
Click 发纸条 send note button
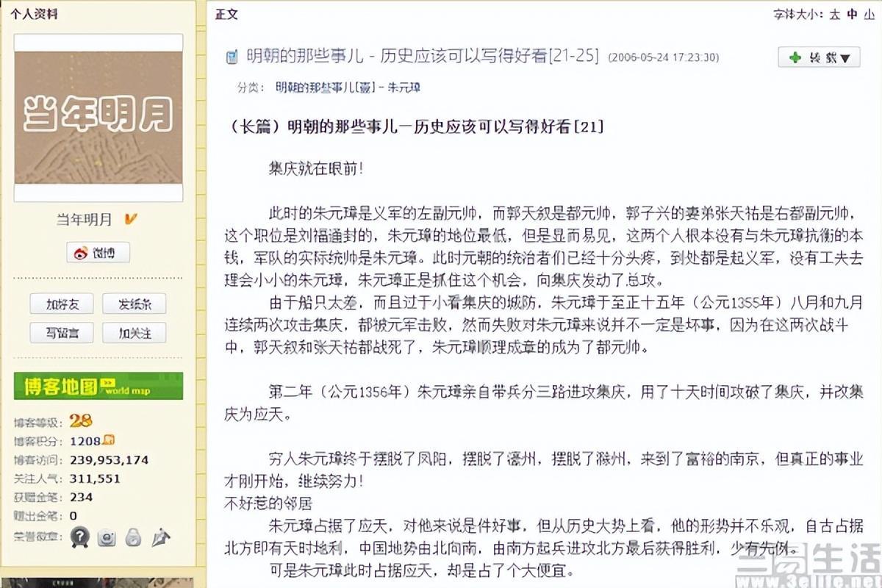[x=134, y=304]
